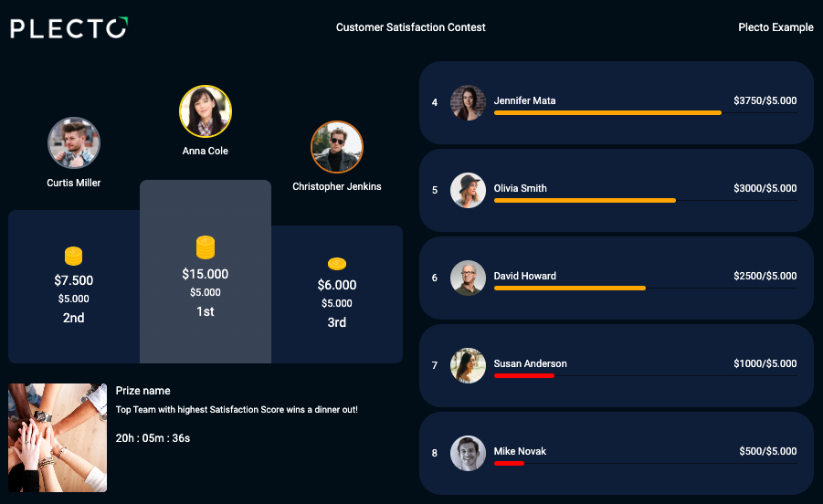Click Susan Anderson's red progress bar
The image size is (823, 504).
[x=523, y=375]
